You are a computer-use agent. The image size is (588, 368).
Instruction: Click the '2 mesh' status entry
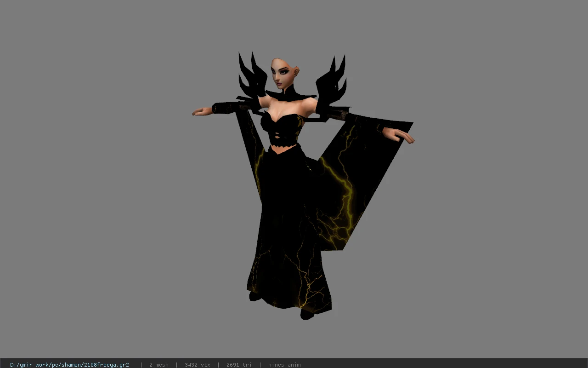[x=158, y=365]
